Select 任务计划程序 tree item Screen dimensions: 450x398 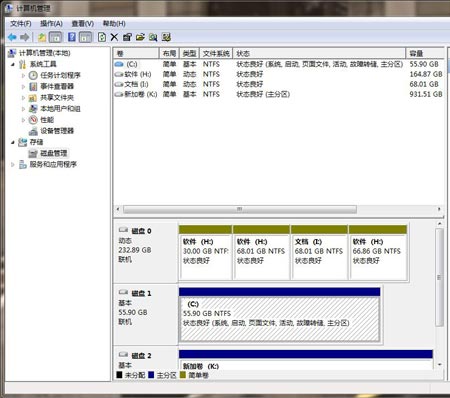(x=60, y=75)
